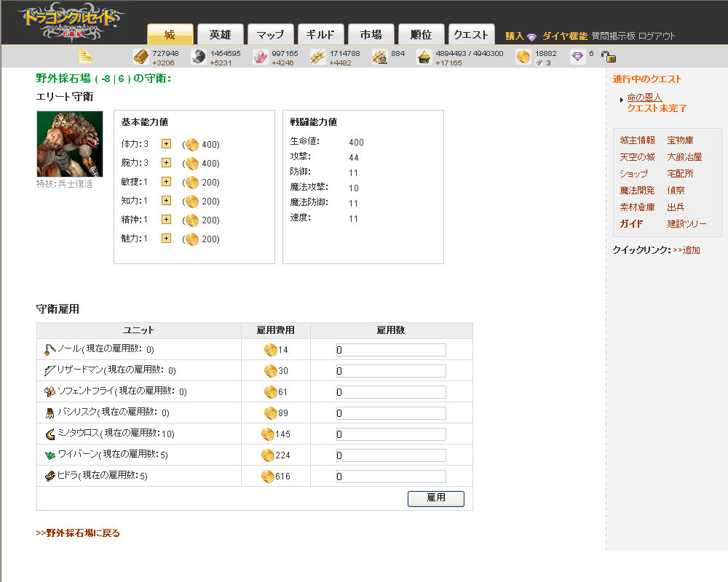
Task: Click the gold coin icon in resource bar
Action: tap(523, 57)
